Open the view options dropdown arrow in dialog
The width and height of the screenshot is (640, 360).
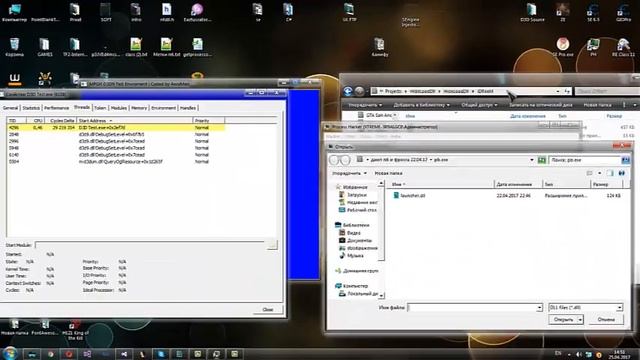(x=599, y=173)
